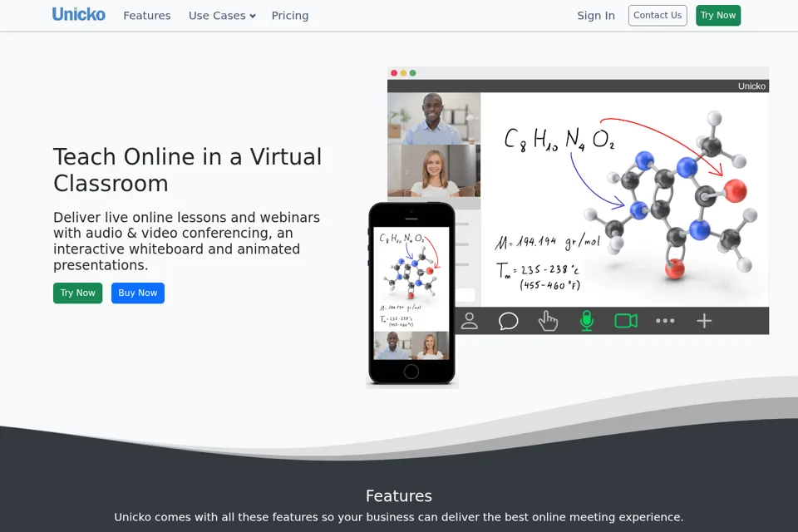Toggle the green camera icon
This screenshot has width=798, height=532.
(x=626, y=321)
